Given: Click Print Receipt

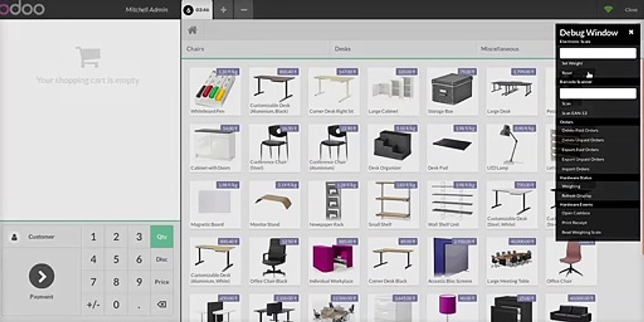Looking at the screenshot, I should 575,223.
